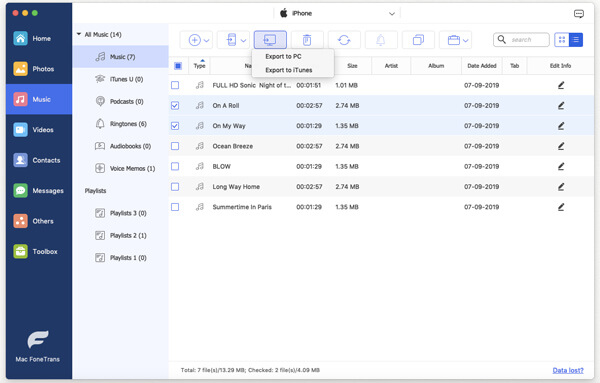Check the FULL HD Sonic track checkbox
The image size is (600, 383).
pos(175,85)
